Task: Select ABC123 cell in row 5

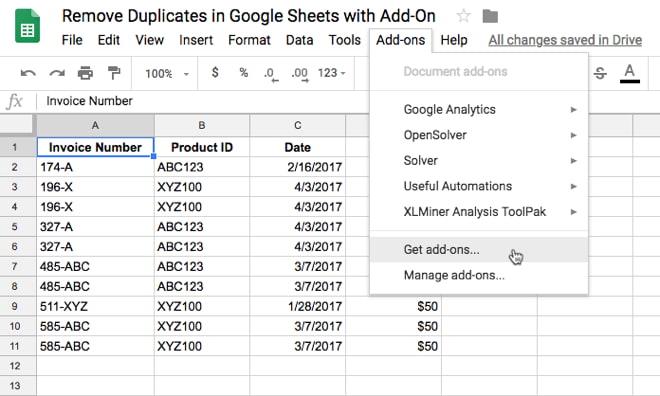Action: coord(202,227)
